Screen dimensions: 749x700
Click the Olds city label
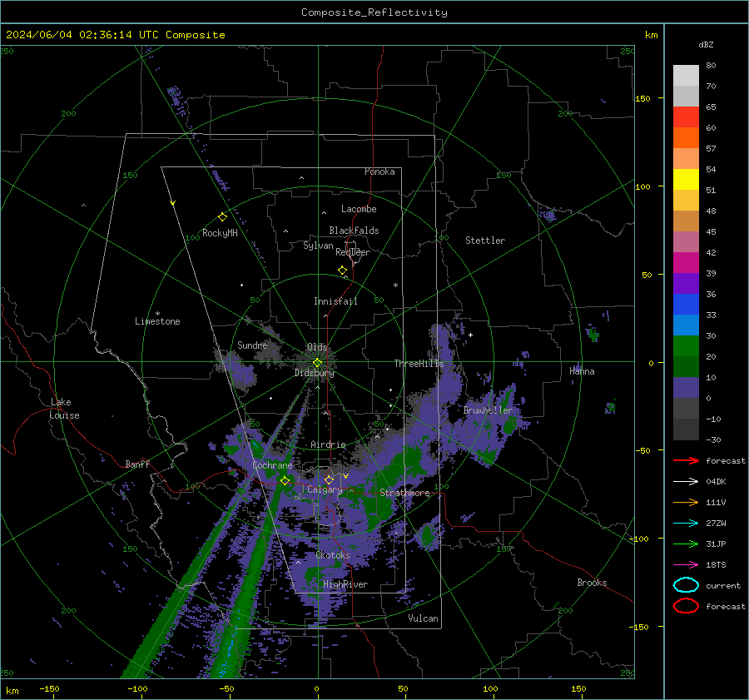[x=317, y=347]
